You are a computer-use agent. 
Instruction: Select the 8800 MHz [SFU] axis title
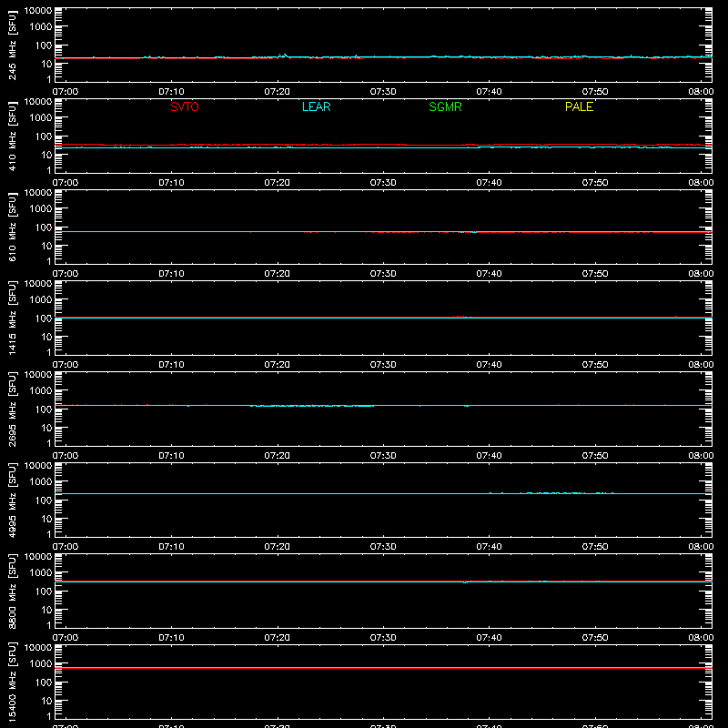click(13, 591)
